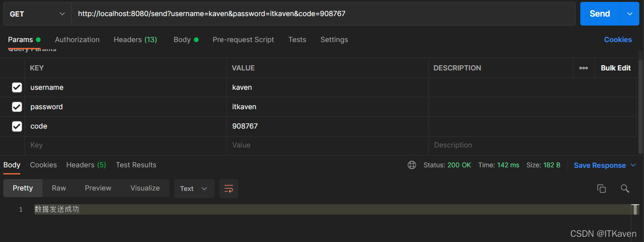644x242 pixels.
Task: Click the request URL field
Action: (323, 14)
